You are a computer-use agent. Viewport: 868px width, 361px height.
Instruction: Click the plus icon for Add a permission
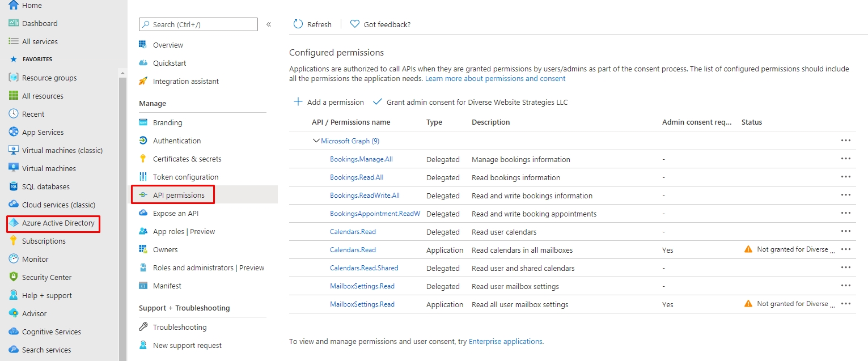298,102
